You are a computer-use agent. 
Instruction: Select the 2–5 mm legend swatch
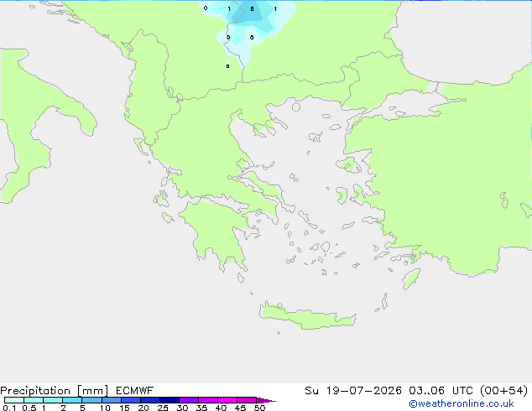72,400
